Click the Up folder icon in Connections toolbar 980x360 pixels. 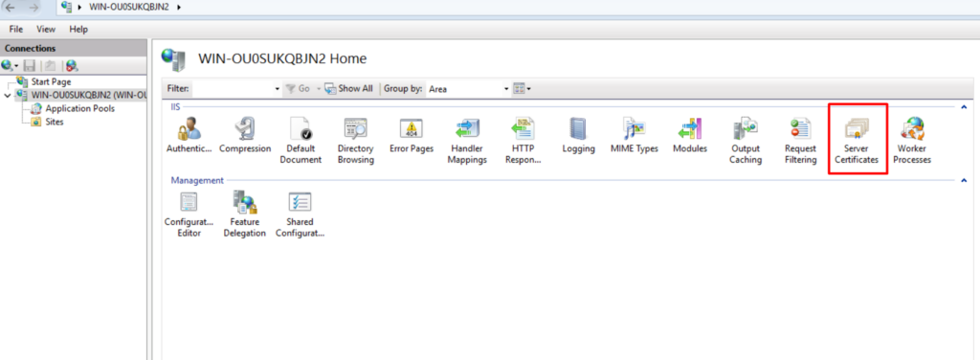click(x=50, y=65)
